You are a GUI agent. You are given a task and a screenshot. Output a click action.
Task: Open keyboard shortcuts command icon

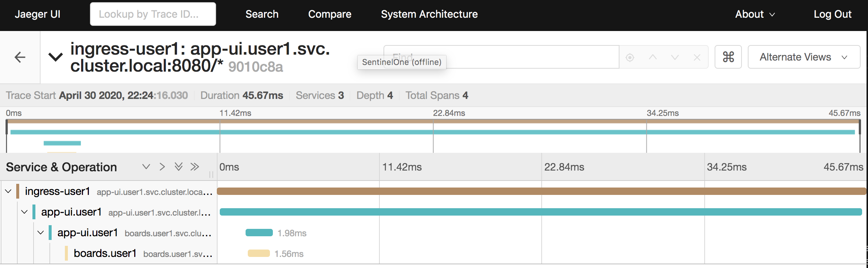pyautogui.click(x=728, y=57)
